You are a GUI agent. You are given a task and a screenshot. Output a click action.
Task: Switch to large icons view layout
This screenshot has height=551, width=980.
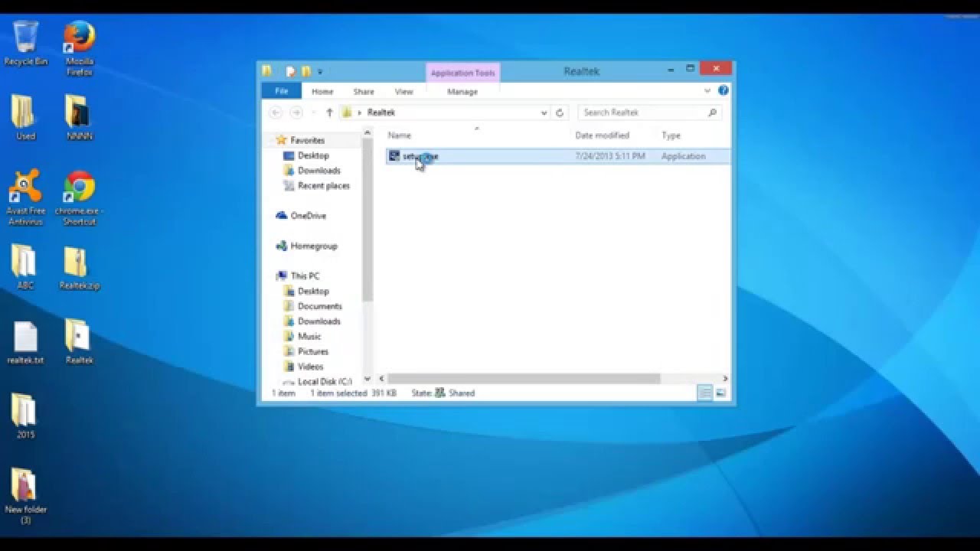pyautogui.click(x=720, y=393)
